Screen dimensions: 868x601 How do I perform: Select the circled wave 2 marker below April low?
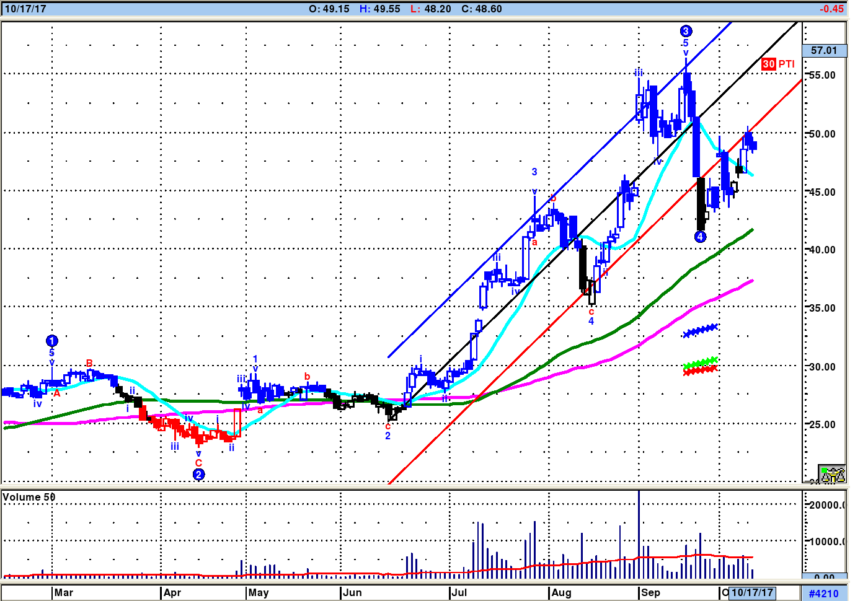(198, 475)
